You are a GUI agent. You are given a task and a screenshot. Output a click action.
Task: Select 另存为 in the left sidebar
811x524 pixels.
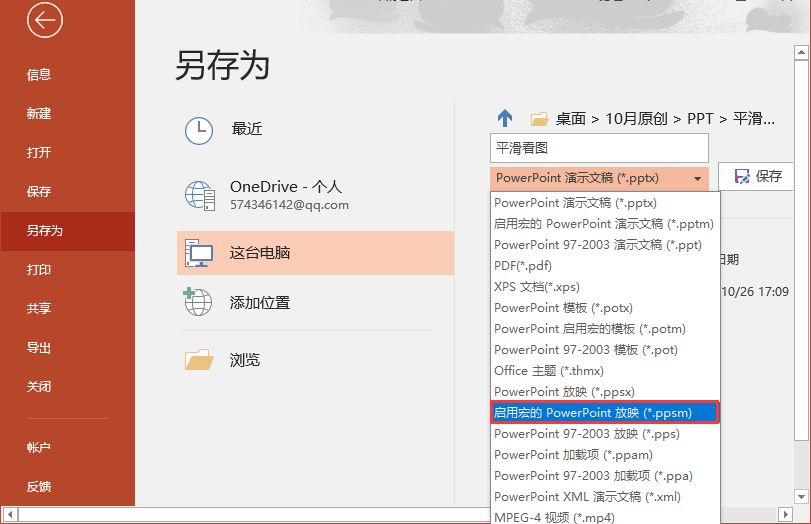pos(67,231)
